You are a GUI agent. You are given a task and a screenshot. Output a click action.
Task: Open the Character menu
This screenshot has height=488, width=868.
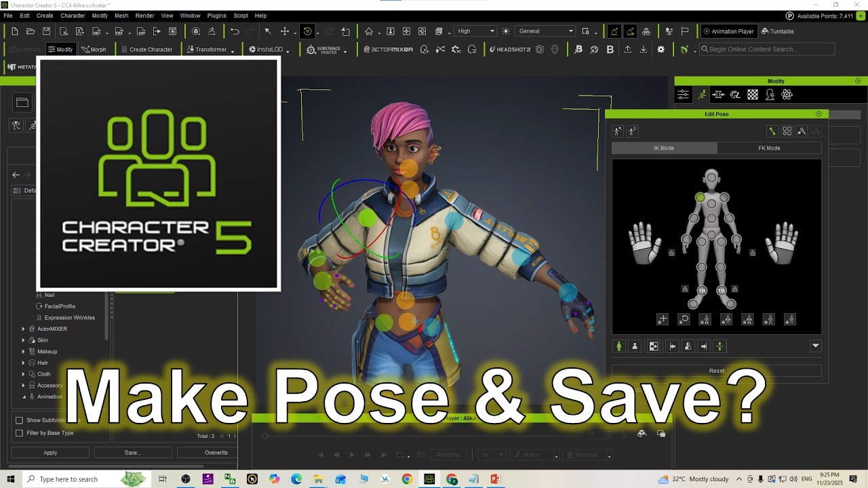[73, 16]
